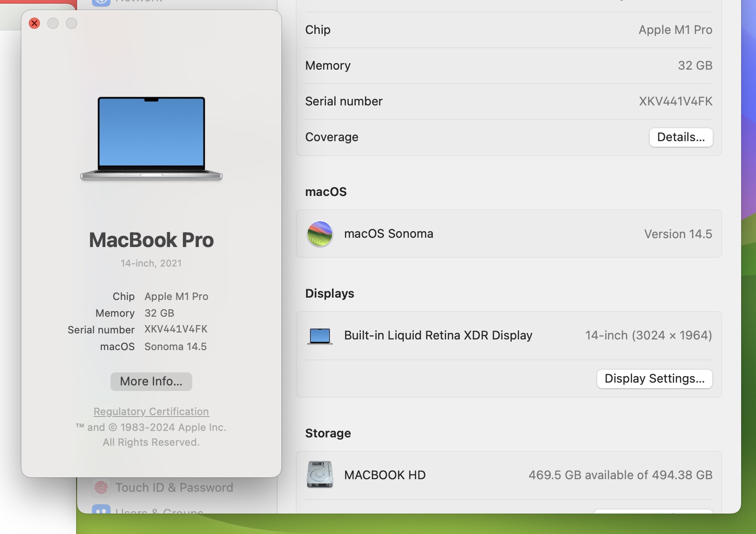Image resolution: width=756 pixels, height=534 pixels.
Task: Click the macOS section heading
Action: click(x=326, y=192)
